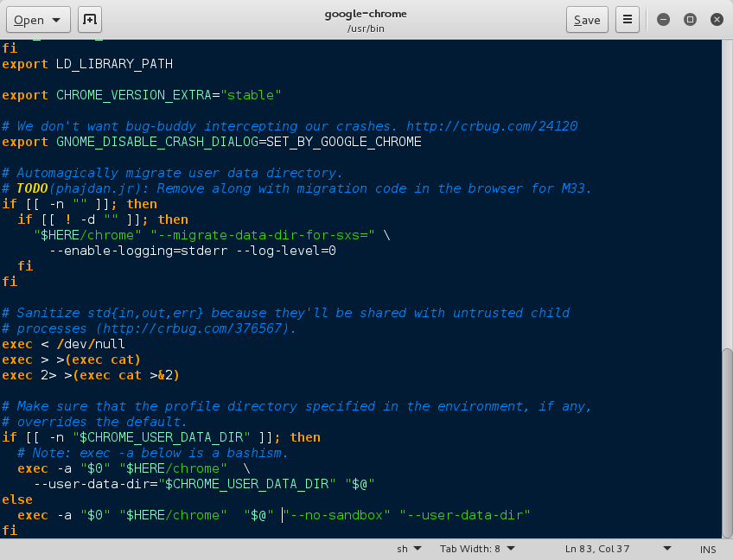The width and height of the screenshot is (733, 560).
Task: Save the google-chrome file
Action: [x=587, y=20]
